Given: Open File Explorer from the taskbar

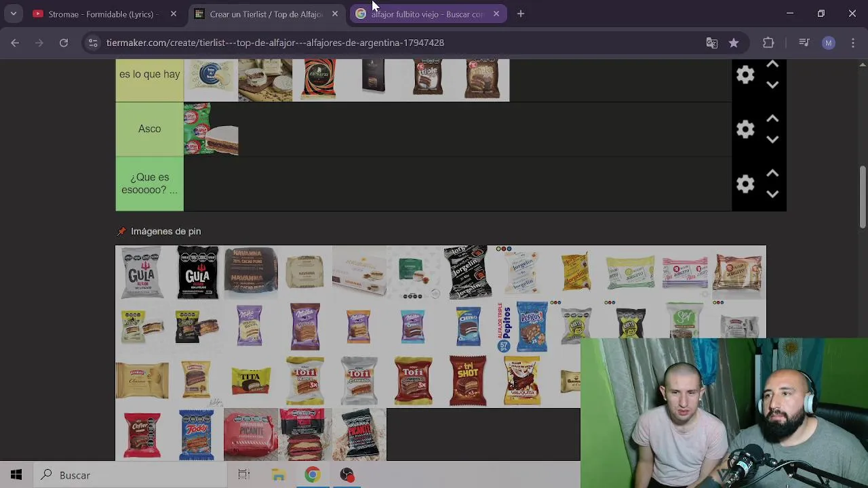Looking at the screenshot, I should click(x=279, y=475).
